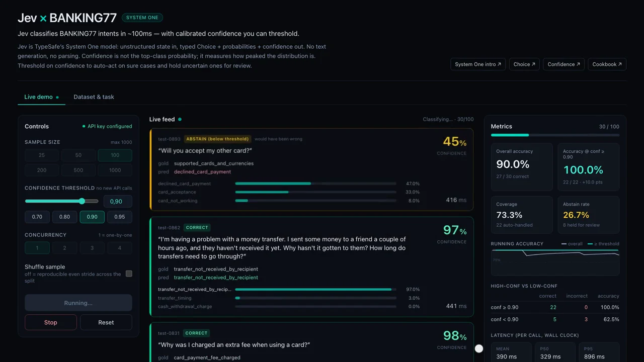The width and height of the screenshot is (644, 362).
Task: Click the mean latency 390 ms value
Action: point(507,357)
